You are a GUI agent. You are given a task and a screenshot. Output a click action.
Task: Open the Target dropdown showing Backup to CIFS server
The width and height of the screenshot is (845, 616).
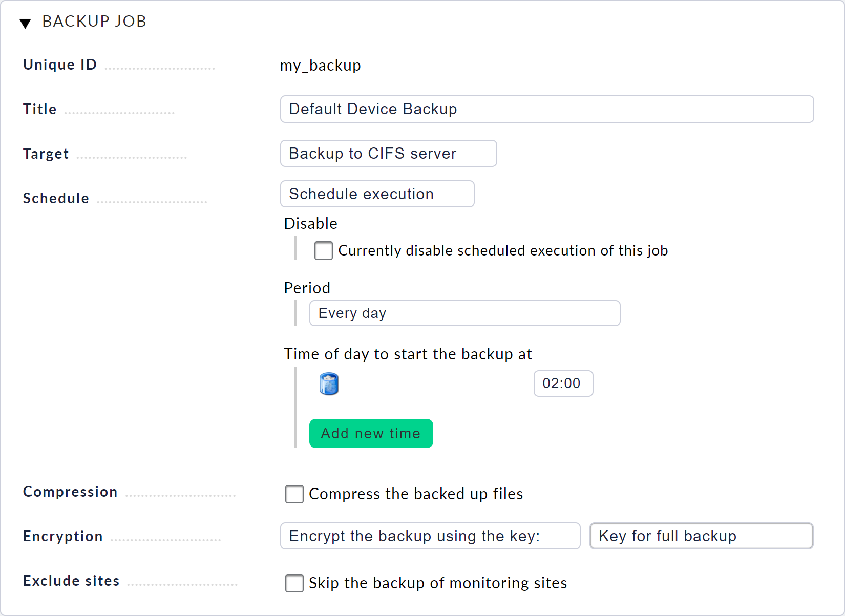click(x=388, y=153)
